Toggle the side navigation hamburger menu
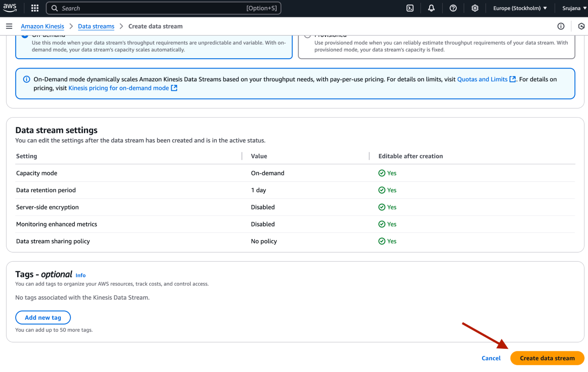The height and width of the screenshot is (372, 588). coord(9,26)
